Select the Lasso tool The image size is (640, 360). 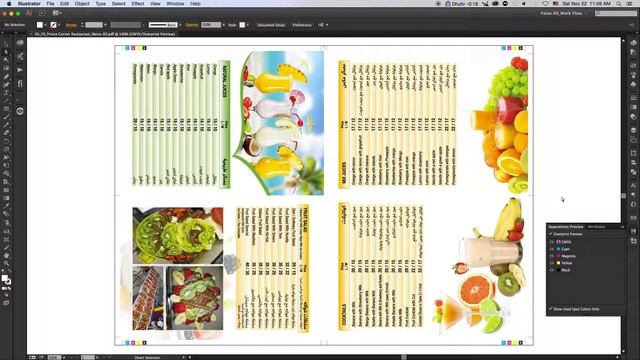[6, 69]
